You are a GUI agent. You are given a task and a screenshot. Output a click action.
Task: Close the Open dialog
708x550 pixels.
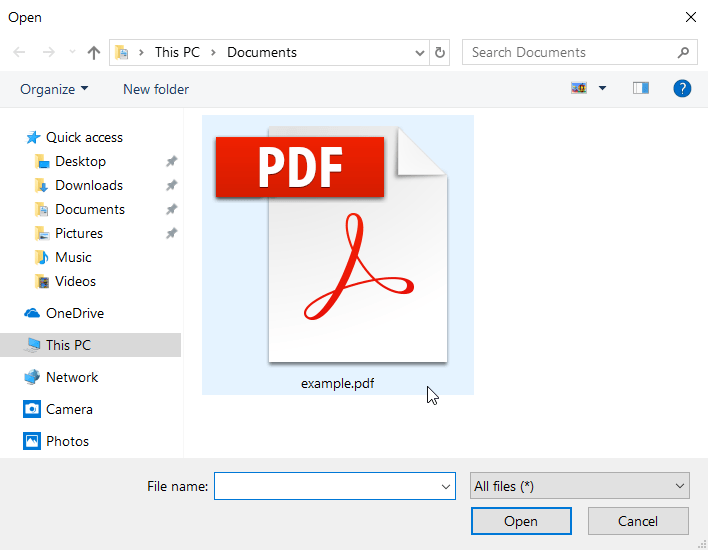(x=690, y=17)
